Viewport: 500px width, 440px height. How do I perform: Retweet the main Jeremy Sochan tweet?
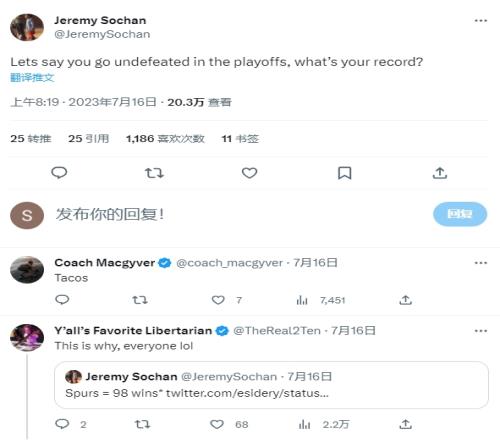(154, 173)
